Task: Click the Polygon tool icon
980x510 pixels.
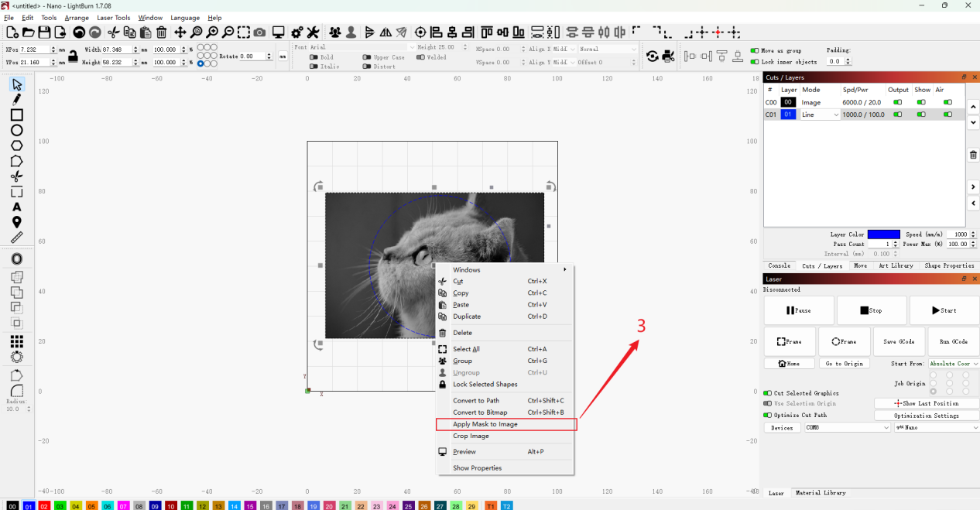Action: (16, 145)
